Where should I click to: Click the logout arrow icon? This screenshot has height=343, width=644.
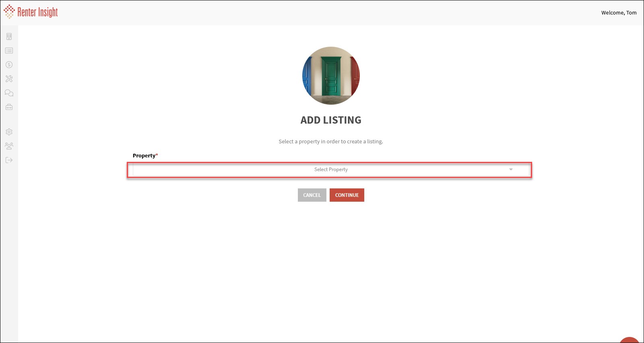[9, 160]
